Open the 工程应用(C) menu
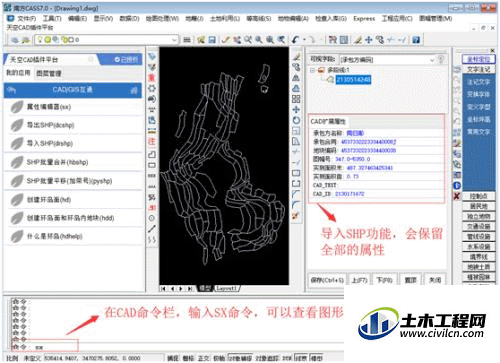 (x=397, y=19)
